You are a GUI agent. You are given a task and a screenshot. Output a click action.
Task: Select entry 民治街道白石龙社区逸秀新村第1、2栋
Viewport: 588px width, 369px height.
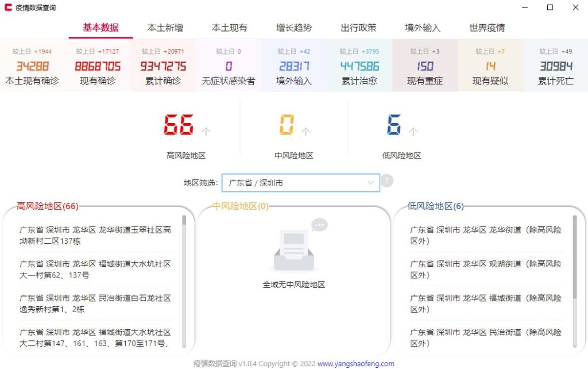95,303
